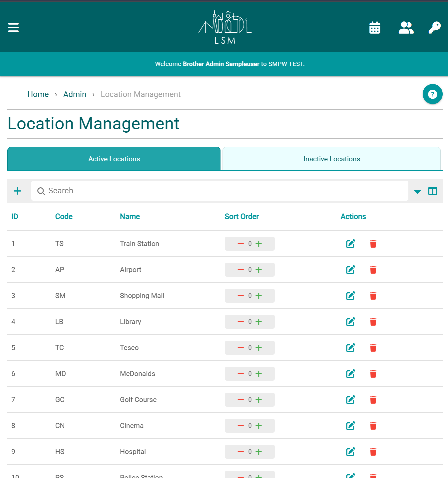
Task: Click the 'McDonalds' name cell
Action: click(138, 374)
